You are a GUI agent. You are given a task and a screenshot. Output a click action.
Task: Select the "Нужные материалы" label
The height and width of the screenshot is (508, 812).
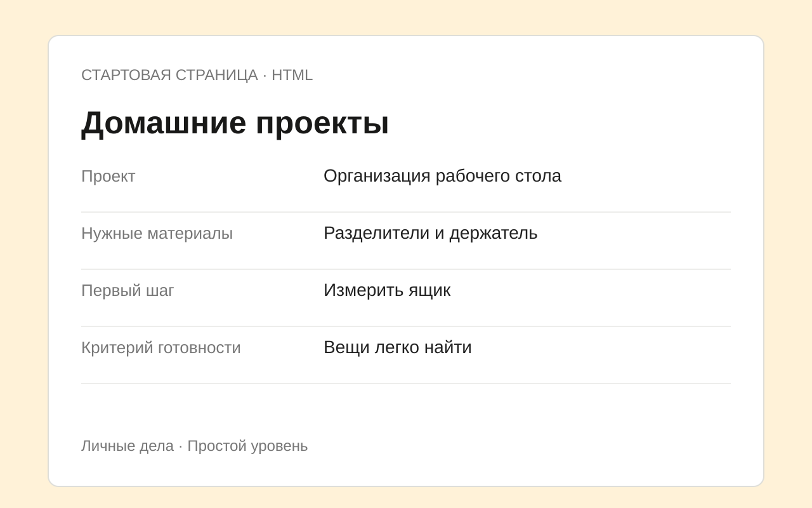(x=157, y=234)
